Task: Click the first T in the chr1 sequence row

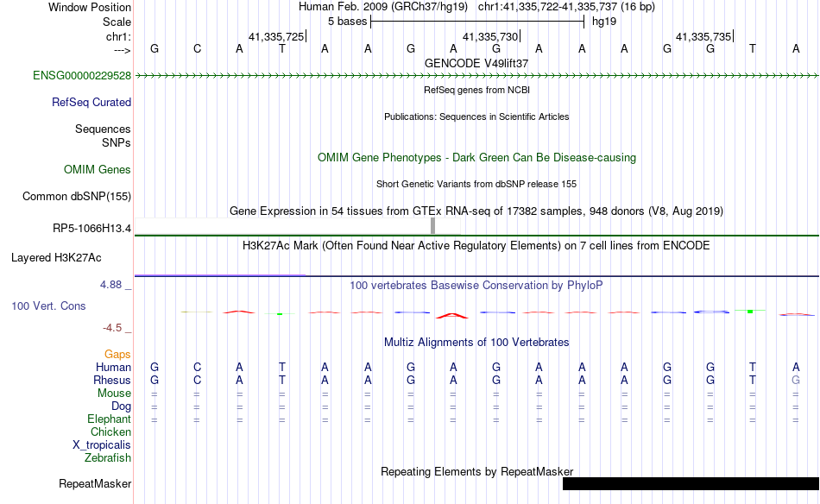Action: (282, 48)
